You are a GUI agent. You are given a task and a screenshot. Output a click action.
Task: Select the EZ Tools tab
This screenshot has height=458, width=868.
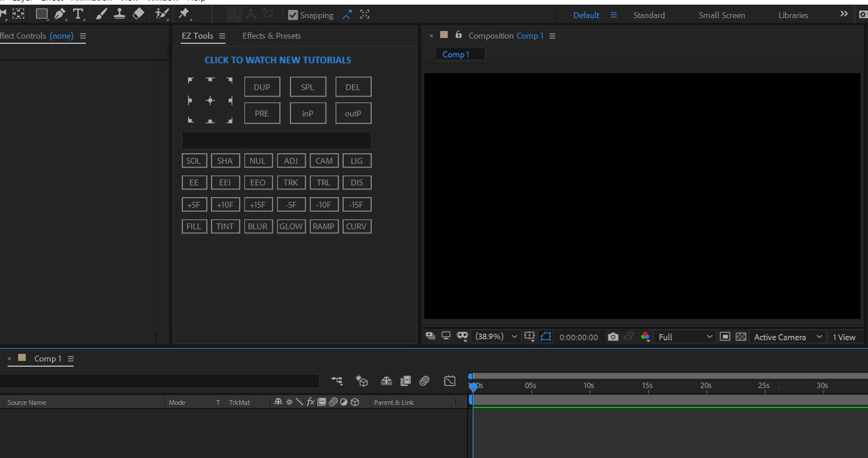pyautogui.click(x=198, y=36)
